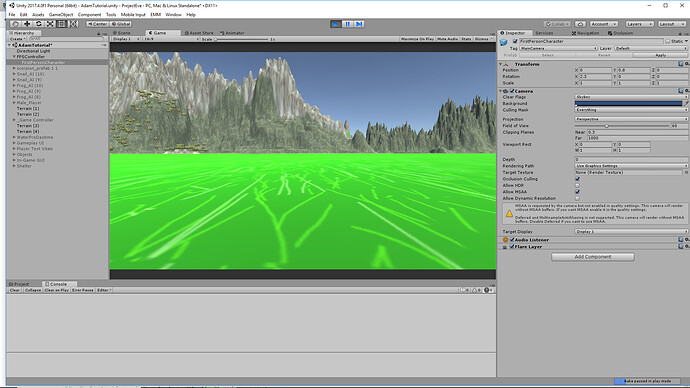Open the 16:9 aspect ratio dropdown
Image resolution: width=690 pixels, height=388 pixels.
pos(171,39)
